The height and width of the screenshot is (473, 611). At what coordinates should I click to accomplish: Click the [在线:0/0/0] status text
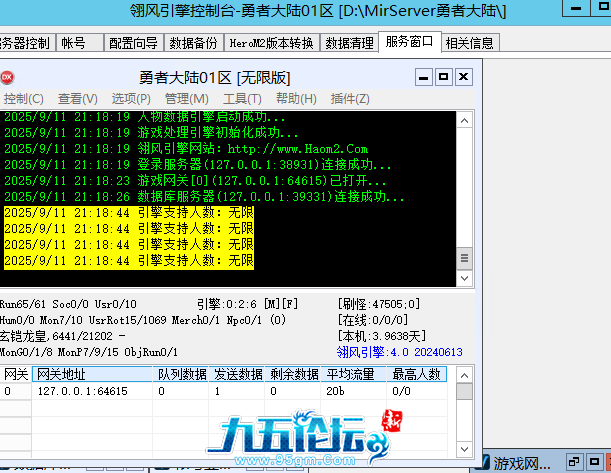pyautogui.click(x=373, y=320)
